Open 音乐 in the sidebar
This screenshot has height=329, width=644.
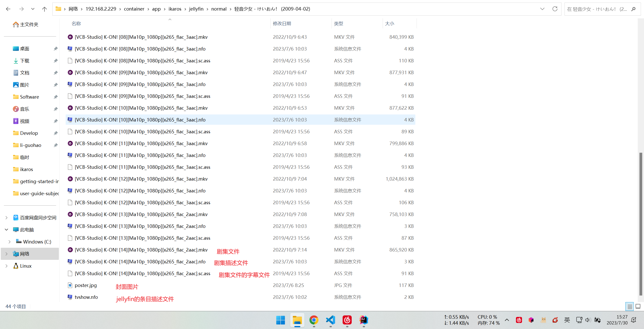(21, 109)
